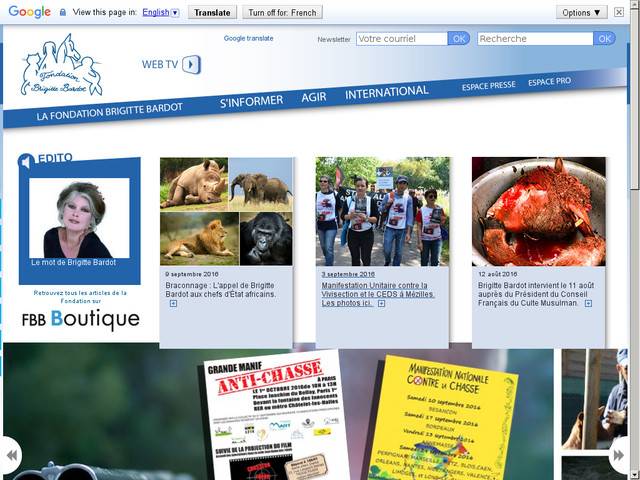This screenshot has width=640, height=480.
Task: Play the WEB TV icon
Action: [191, 64]
